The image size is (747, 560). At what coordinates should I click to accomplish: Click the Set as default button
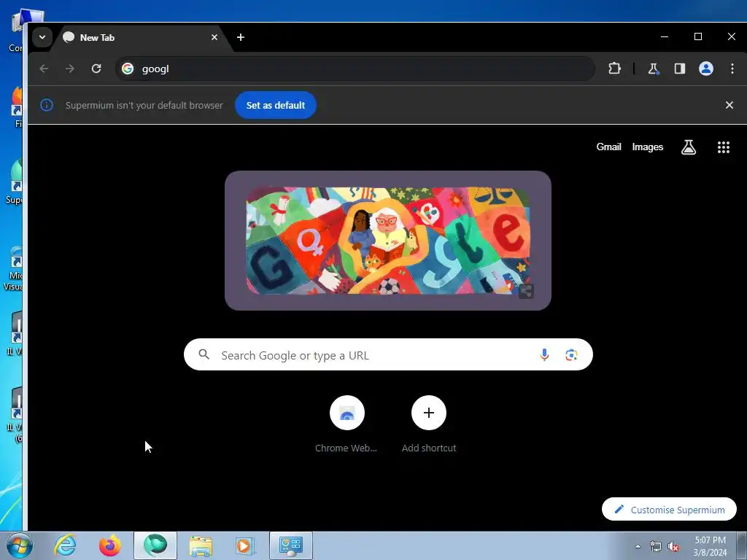click(275, 105)
